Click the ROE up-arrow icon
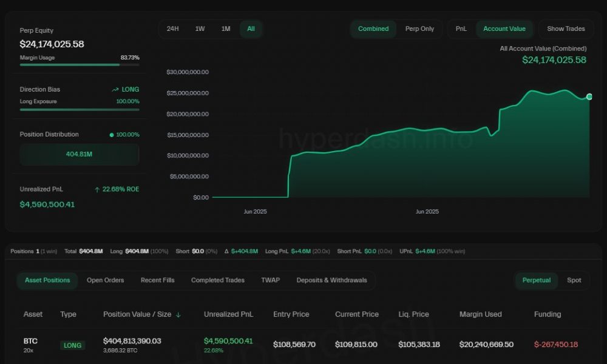 97,189
